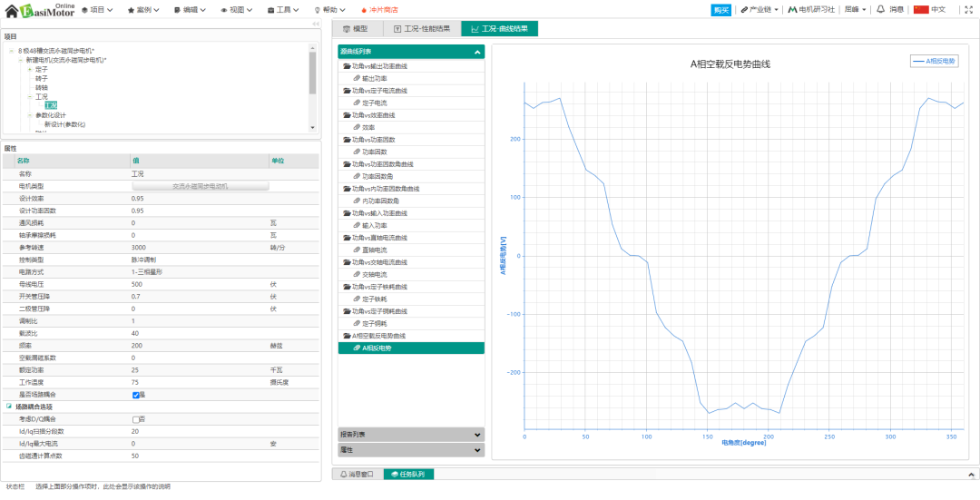Select the 功率因数角 curve paperclip item
Screen dimensions: 980x500
tap(411, 176)
